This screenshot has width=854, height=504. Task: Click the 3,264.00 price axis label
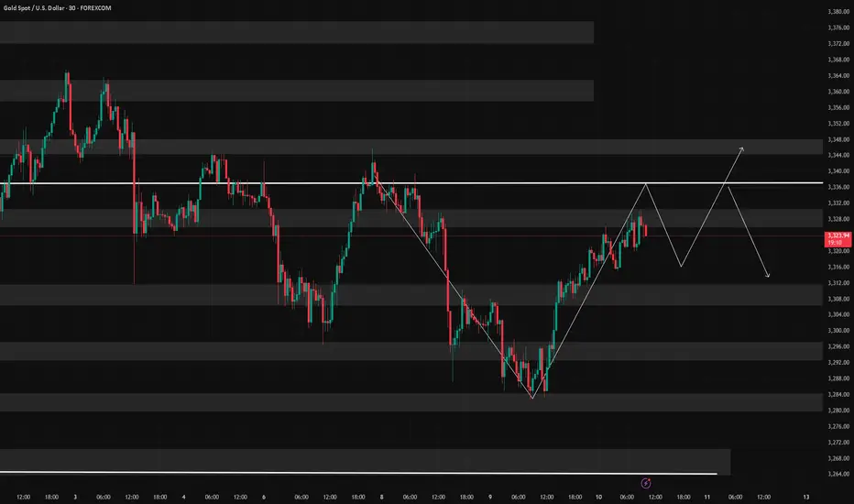838,474
